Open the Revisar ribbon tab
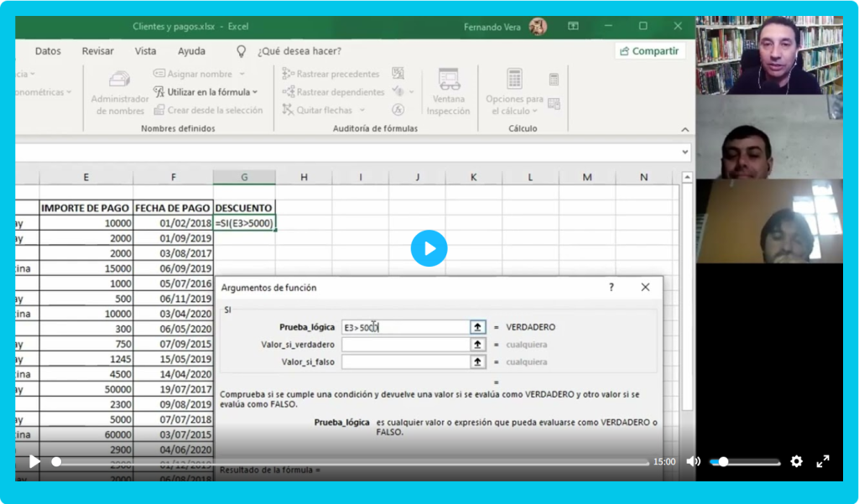Screen dimensions: 859x504 click(97, 51)
